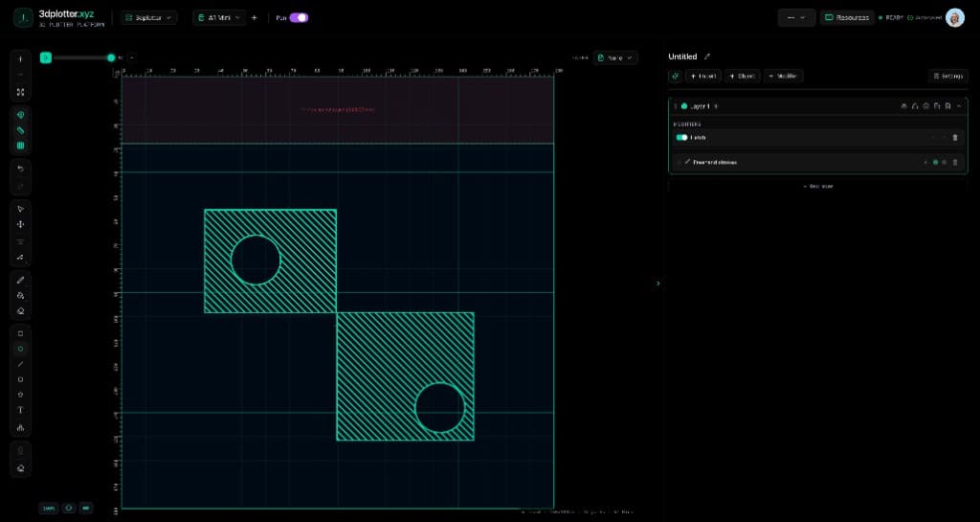This screenshot has height=522, width=980.
Task: Collapse the right panel with the chevron arrow
Action: 658,284
